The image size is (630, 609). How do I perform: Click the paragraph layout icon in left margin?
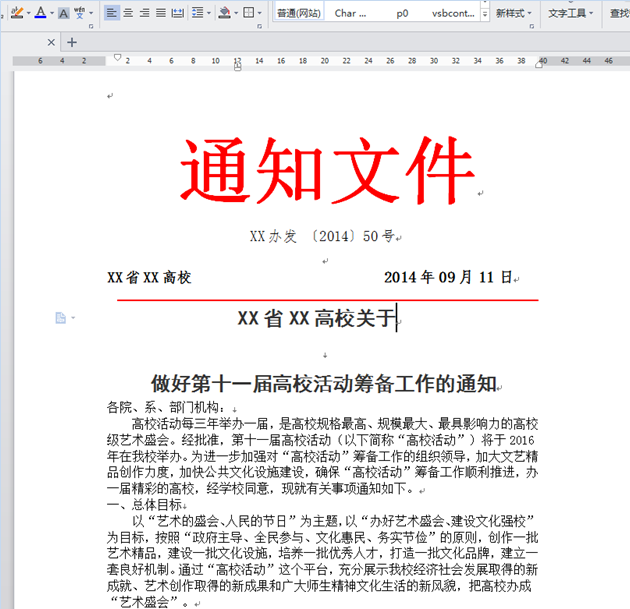tap(61, 318)
